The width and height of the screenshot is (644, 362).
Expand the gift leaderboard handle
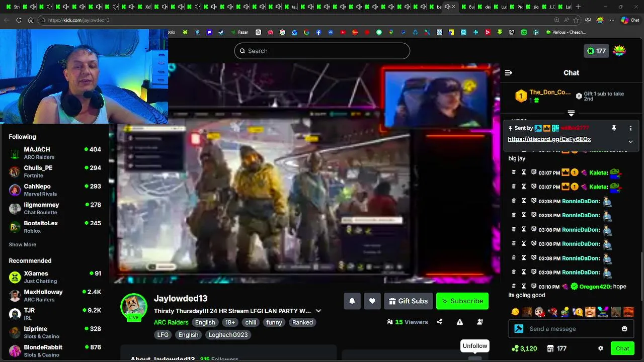(x=571, y=113)
